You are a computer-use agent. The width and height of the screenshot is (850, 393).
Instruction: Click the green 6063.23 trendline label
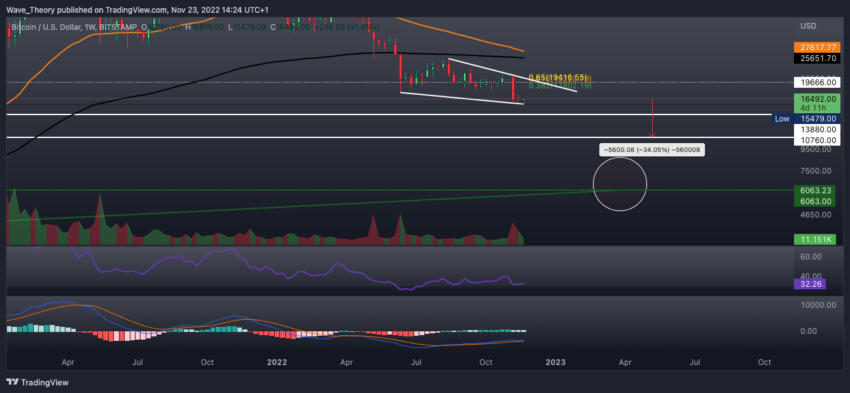(814, 191)
